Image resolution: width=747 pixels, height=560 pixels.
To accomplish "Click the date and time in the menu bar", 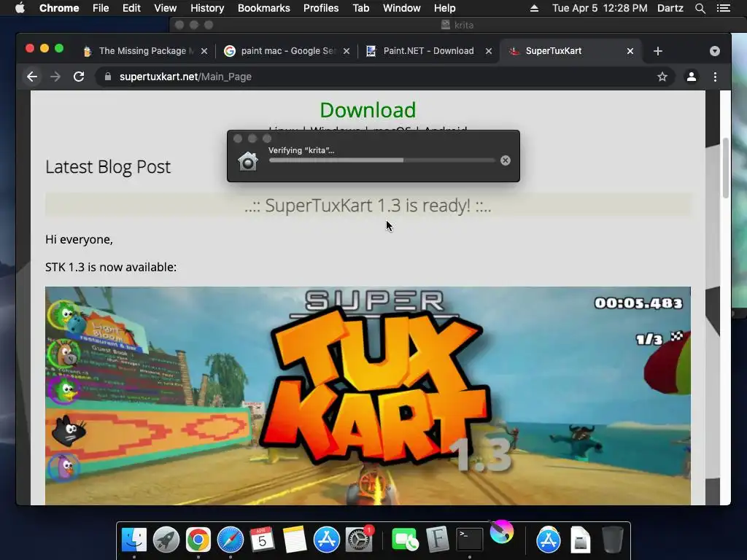I will pyautogui.click(x=600, y=8).
